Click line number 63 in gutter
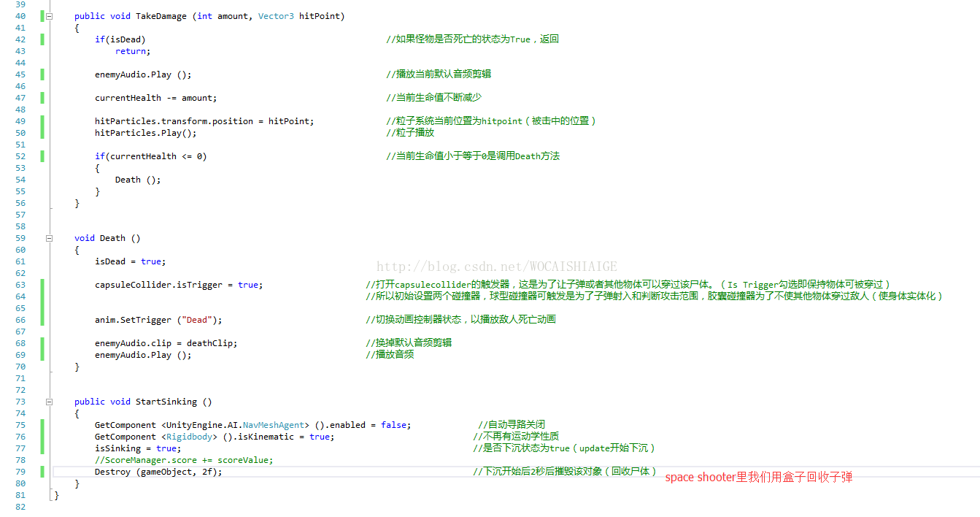Viewport: 980px width, 517px height. pos(20,285)
